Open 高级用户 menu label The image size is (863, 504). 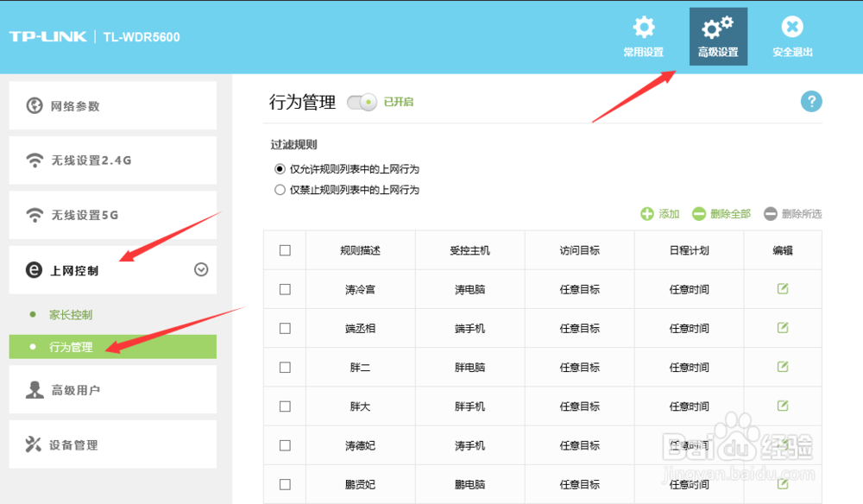[x=75, y=390]
